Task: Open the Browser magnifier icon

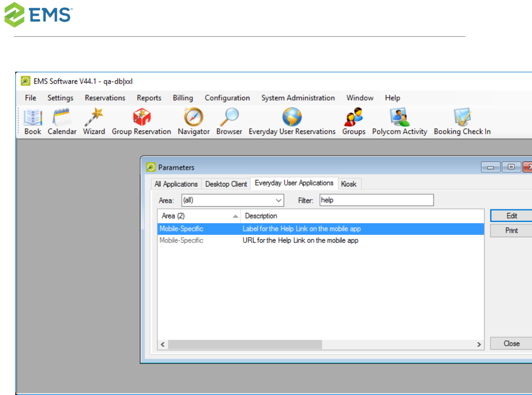Action: (229, 122)
